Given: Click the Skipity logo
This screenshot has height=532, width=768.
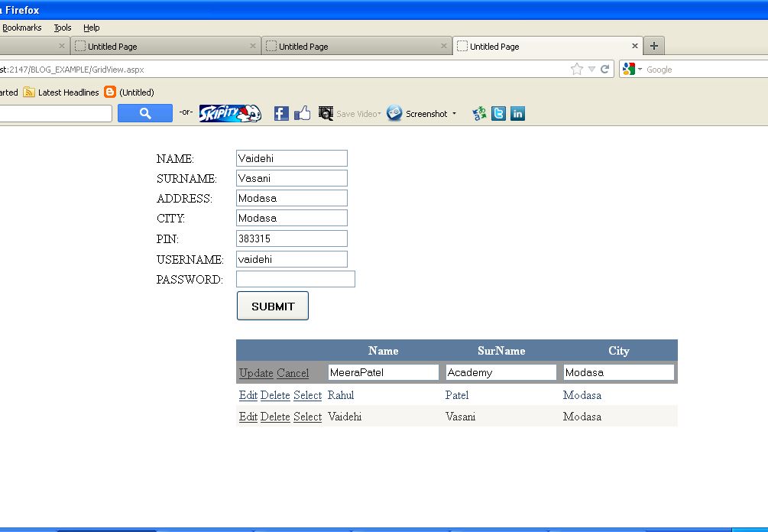Looking at the screenshot, I should [x=230, y=114].
